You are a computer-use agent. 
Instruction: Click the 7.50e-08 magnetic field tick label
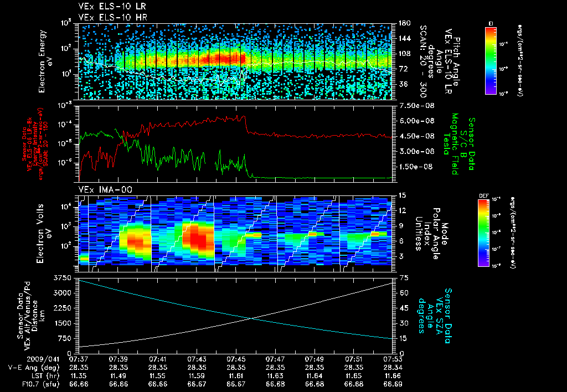416,106
